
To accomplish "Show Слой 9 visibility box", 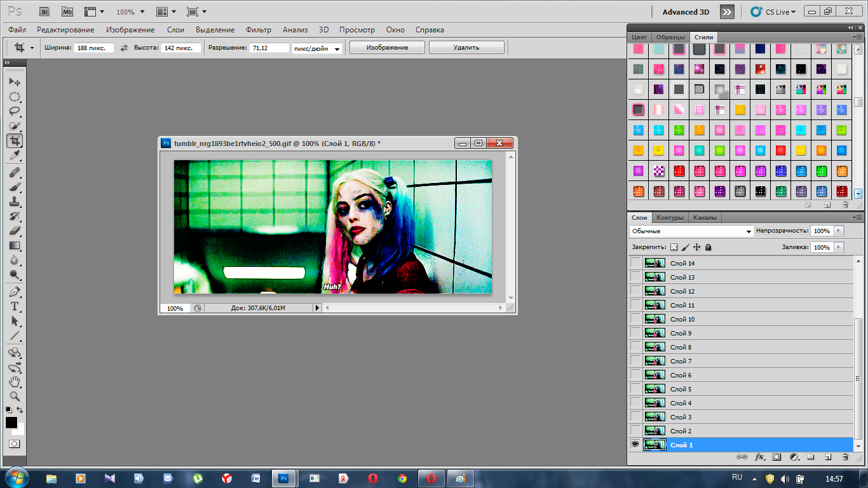I will pyautogui.click(x=635, y=333).
